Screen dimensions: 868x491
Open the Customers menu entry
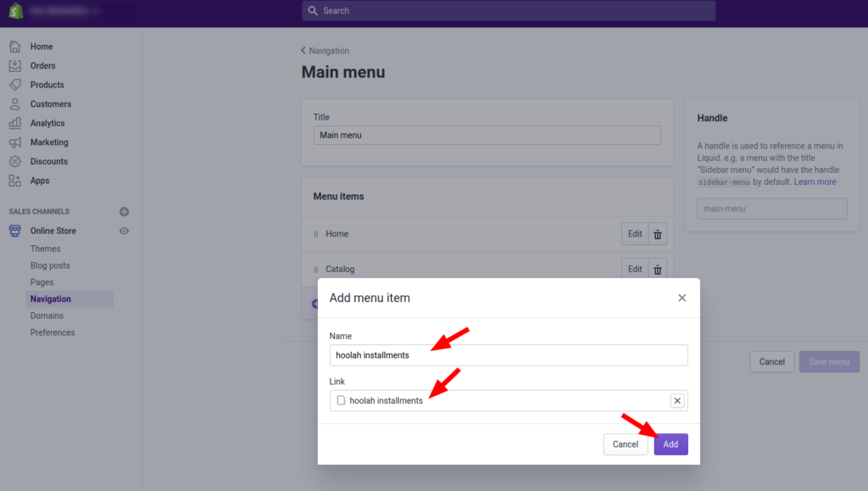pos(50,104)
